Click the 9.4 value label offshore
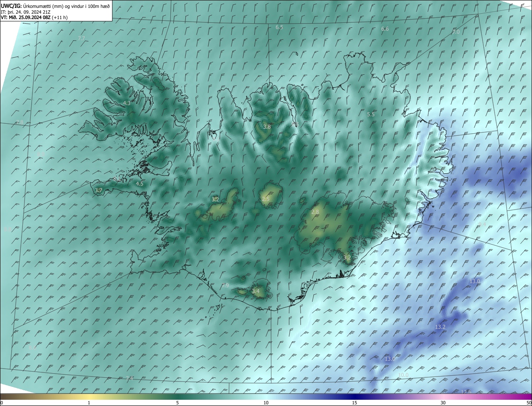532x406 pixels. point(482,224)
